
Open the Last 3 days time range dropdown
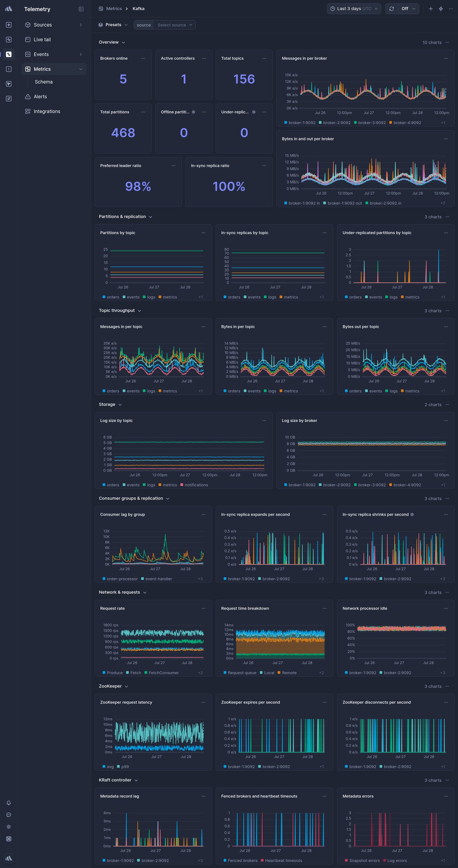pos(354,9)
